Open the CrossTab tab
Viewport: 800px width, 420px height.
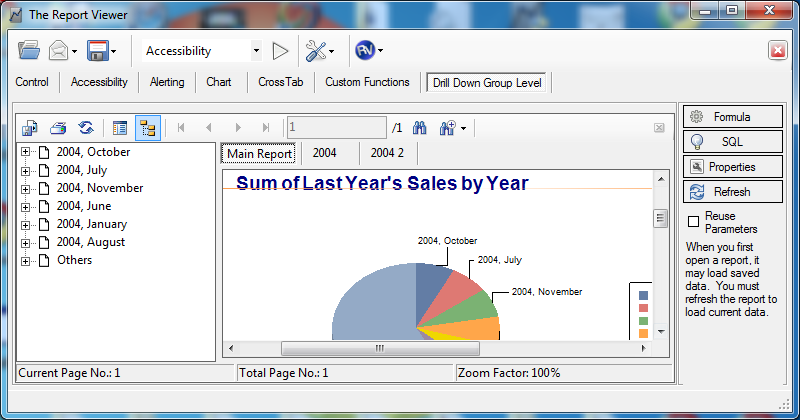[x=281, y=82]
